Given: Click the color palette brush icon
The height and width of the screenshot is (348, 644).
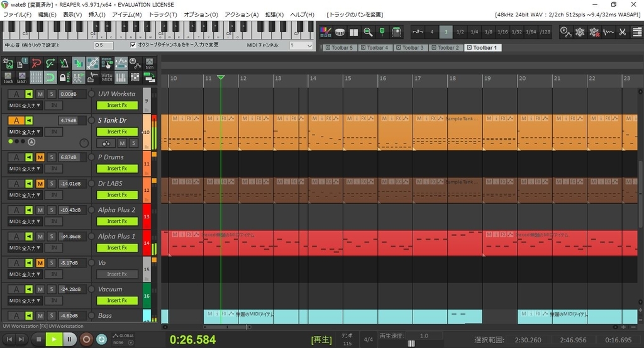Looking at the screenshot, I should coord(326,32).
